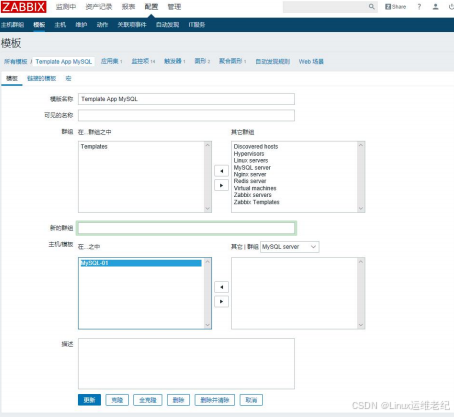Image resolution: width=454 pixels, height=417 pixels.
Task: Click the template name input field
Action: 186,99
